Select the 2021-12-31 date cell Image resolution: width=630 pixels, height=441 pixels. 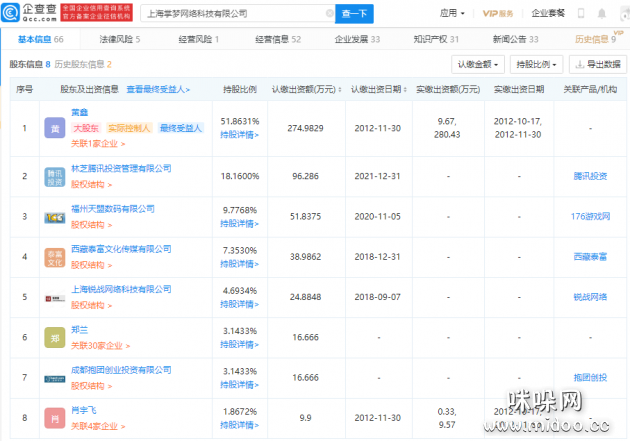tap(378, 176)
